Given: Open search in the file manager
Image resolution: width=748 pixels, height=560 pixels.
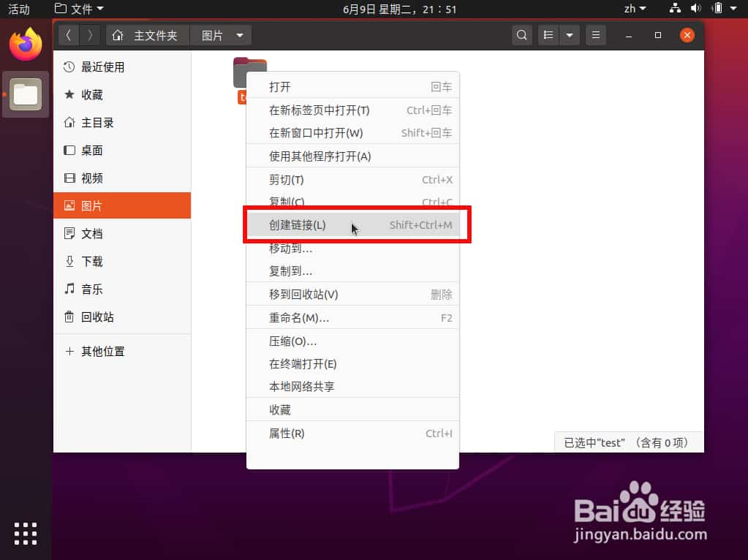Looking at the screenshot, I should 521,34.
